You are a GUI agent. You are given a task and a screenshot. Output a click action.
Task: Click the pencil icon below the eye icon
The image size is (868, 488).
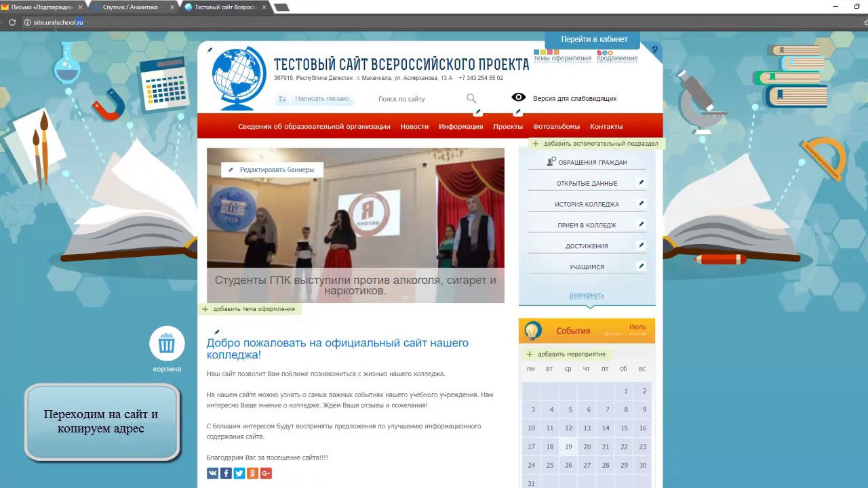click(518, 112)
